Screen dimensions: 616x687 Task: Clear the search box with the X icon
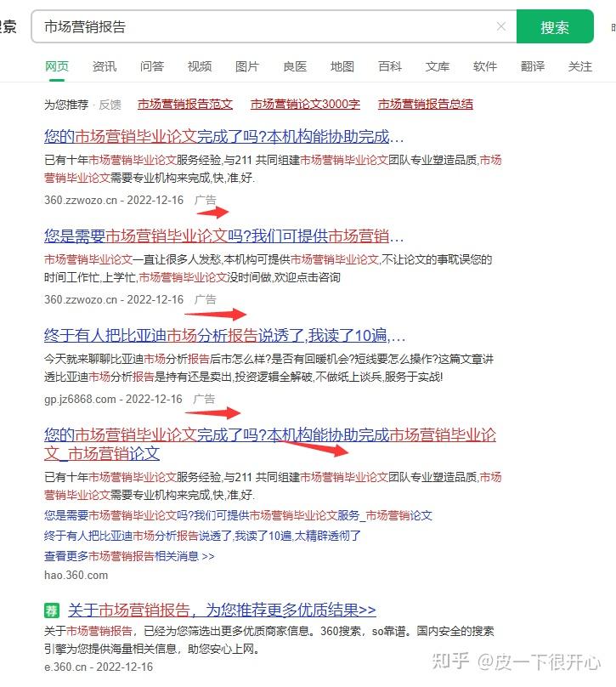pyautogui.click(x=501, y=26)
